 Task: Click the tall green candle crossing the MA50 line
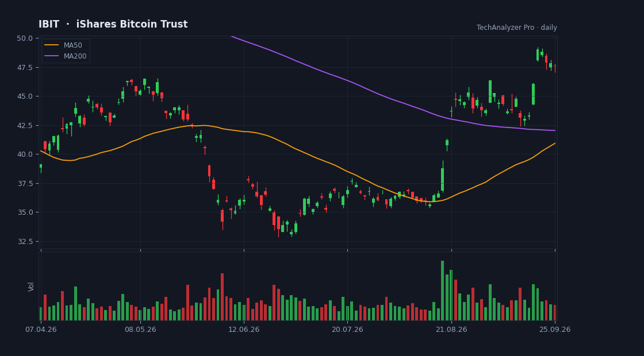coord(442,176)
